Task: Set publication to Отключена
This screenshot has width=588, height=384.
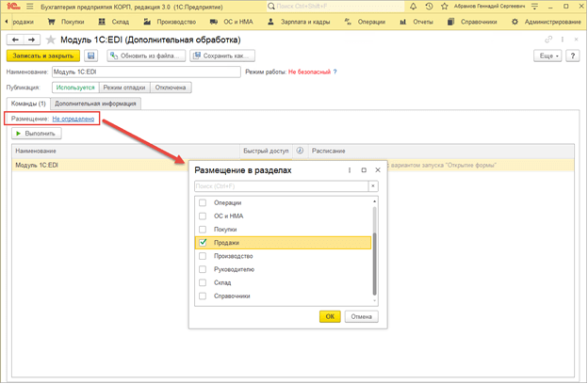Action: (x=171, y=88)
